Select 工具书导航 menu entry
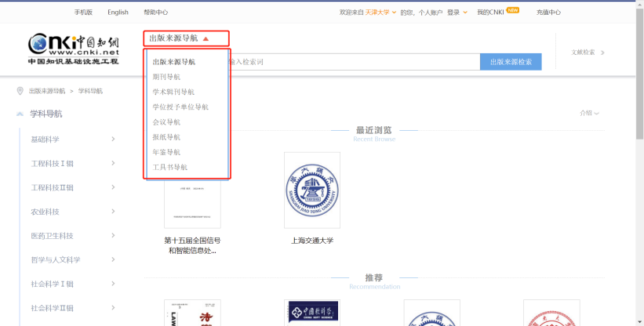 click(x=170, y=167)
